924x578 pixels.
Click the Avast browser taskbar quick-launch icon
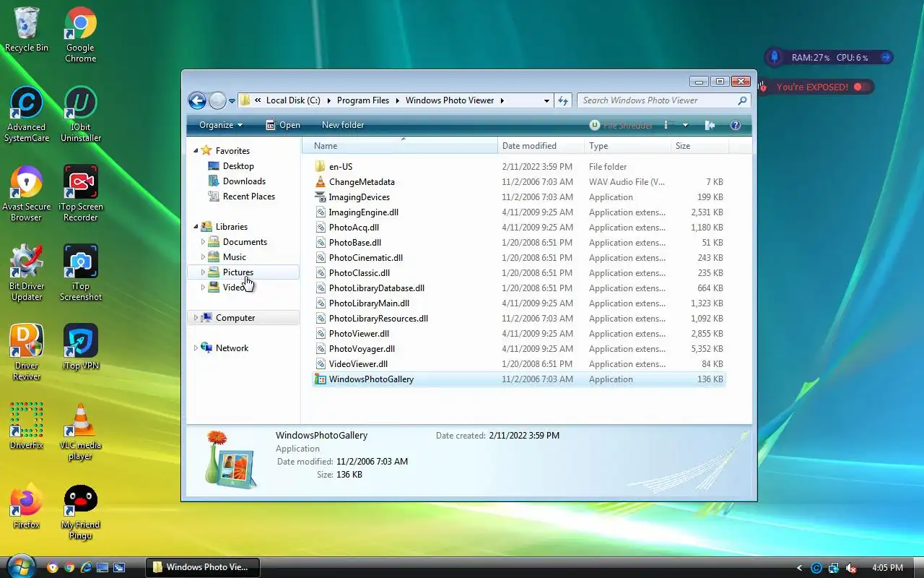point(52,567)
